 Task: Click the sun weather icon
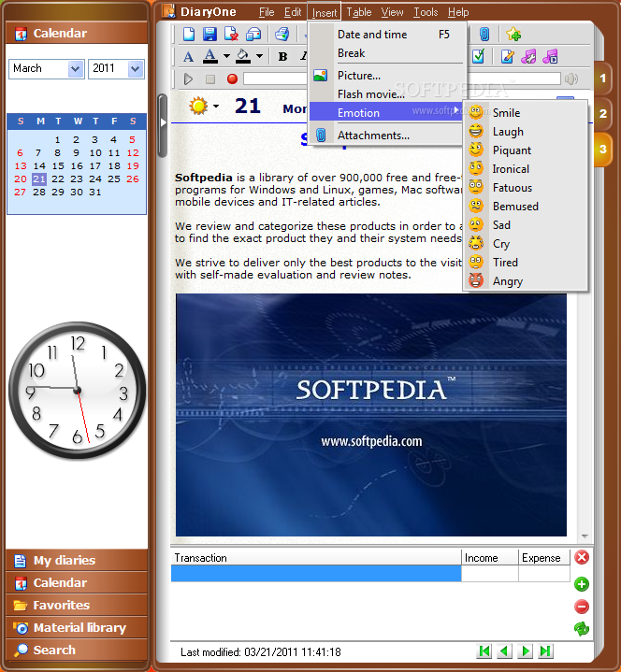pos(198,106)
